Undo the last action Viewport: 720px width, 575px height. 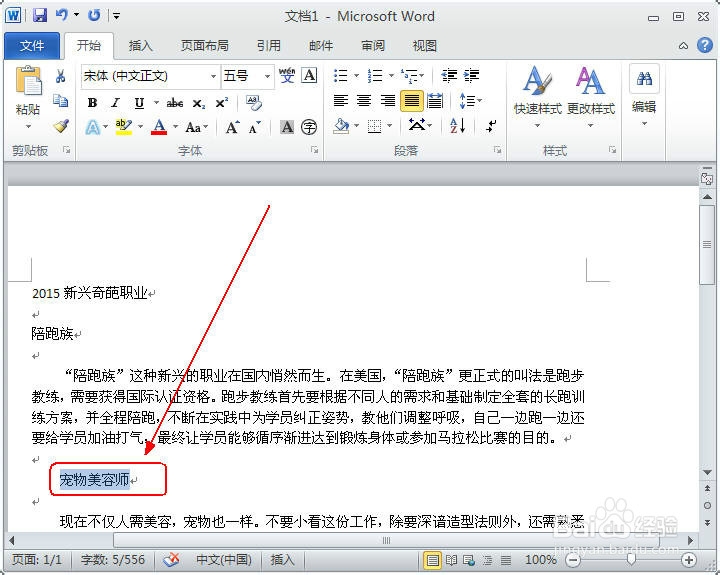tap(61, 15)
